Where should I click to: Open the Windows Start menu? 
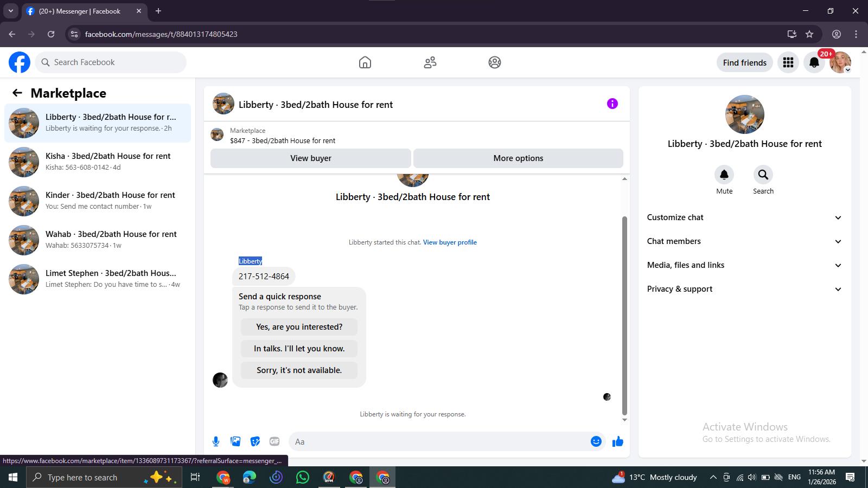pos(13,477)
